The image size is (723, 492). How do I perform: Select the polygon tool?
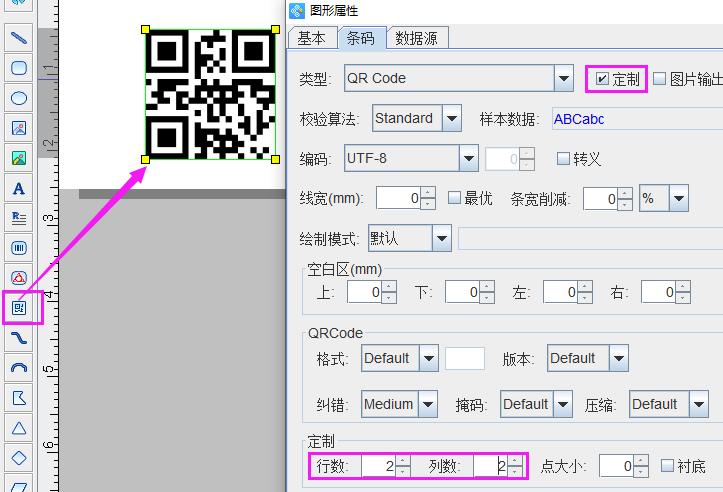pyautogui.click(x=18, y=398)
